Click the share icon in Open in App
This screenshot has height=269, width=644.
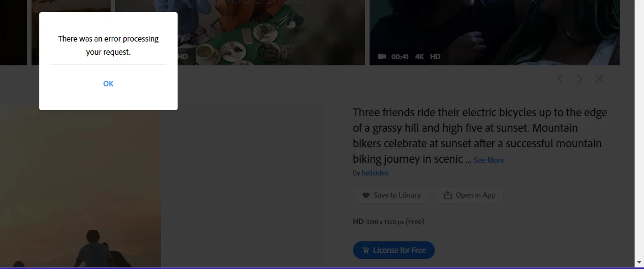[x=447, y=195]
